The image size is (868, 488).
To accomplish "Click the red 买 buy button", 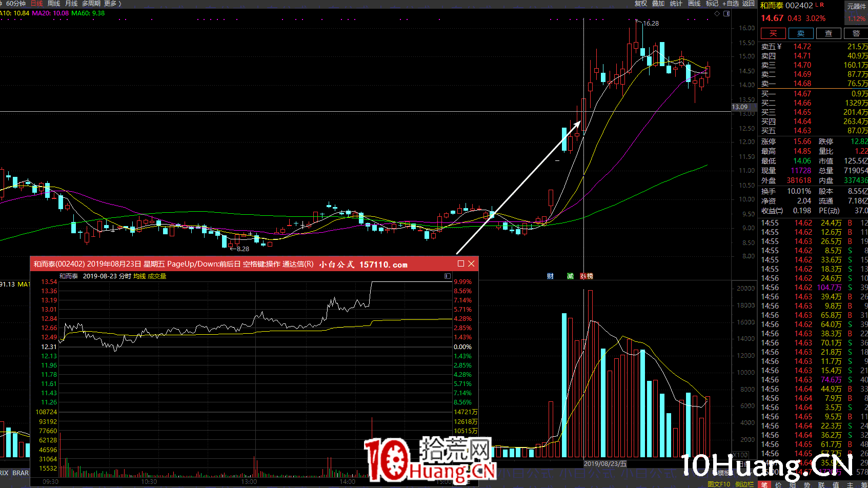I will pos(774,33).
